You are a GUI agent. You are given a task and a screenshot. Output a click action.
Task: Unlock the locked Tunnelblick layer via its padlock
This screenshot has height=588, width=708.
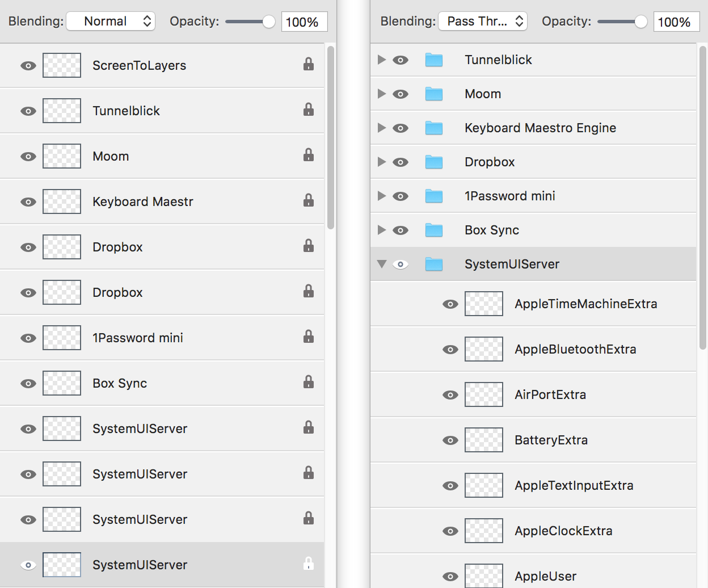coord(309,110)
